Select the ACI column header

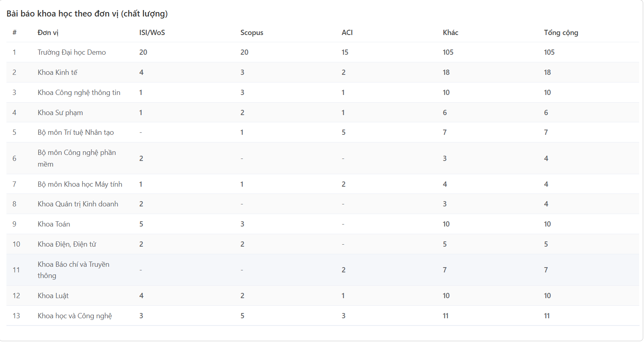pyautogui.click(x=347, y=33)
